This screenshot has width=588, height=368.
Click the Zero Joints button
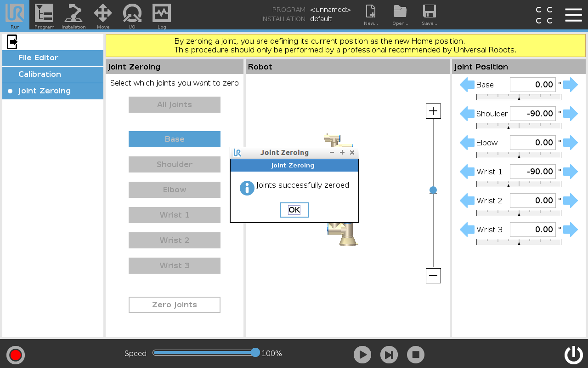click(175, 305)
